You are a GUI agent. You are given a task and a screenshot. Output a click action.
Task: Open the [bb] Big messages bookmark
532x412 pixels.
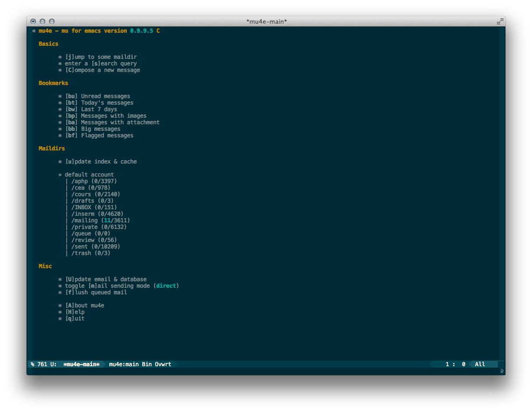92,129
